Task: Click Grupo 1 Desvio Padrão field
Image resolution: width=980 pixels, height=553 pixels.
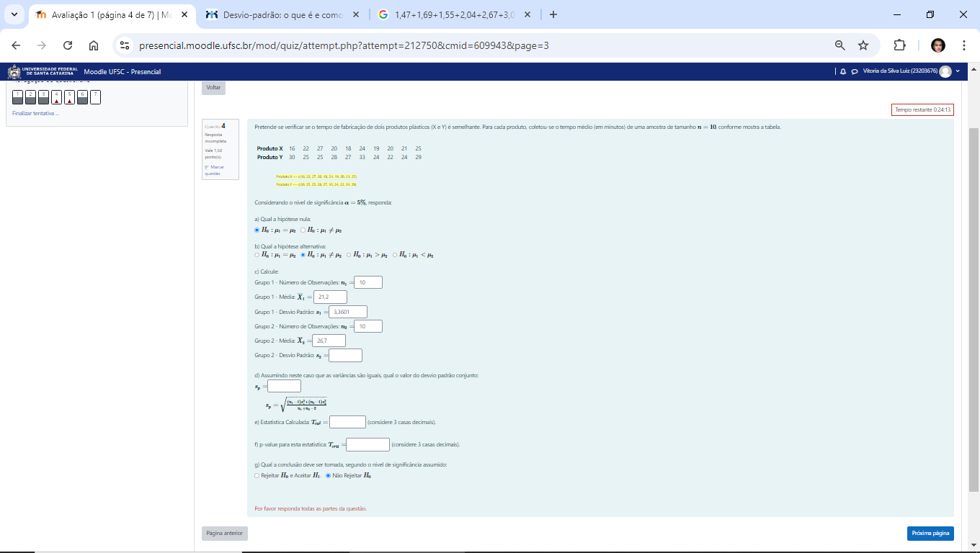Action: 348,312
